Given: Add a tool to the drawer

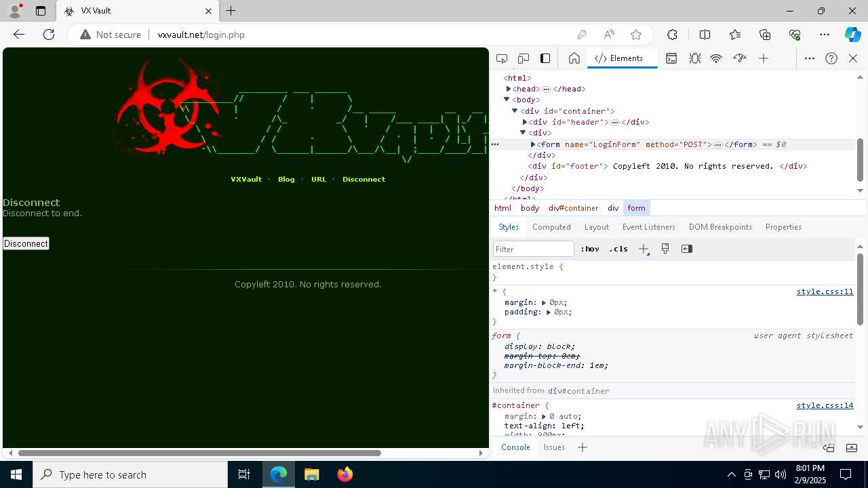Looking at the screenshot, I should pyautogui.click(x=583, y=447).
